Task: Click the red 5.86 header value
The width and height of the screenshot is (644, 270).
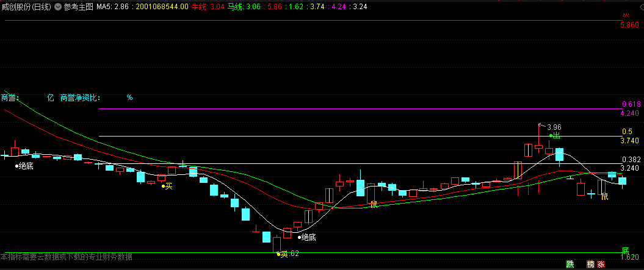Action: 274,7
